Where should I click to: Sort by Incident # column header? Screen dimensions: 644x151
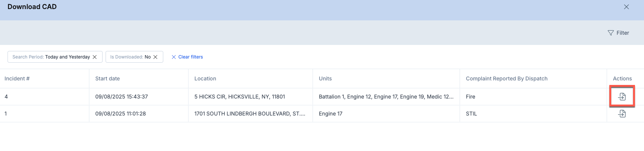click(17, 79)
